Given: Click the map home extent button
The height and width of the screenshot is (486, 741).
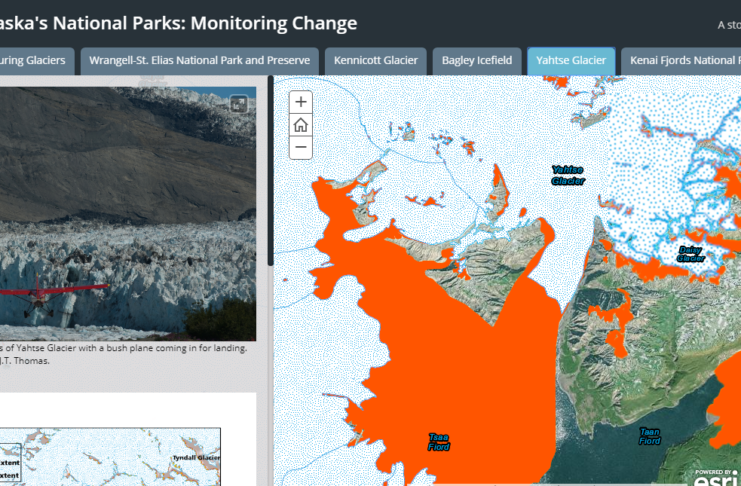Looking at the screenshot, I should point(301,125).
